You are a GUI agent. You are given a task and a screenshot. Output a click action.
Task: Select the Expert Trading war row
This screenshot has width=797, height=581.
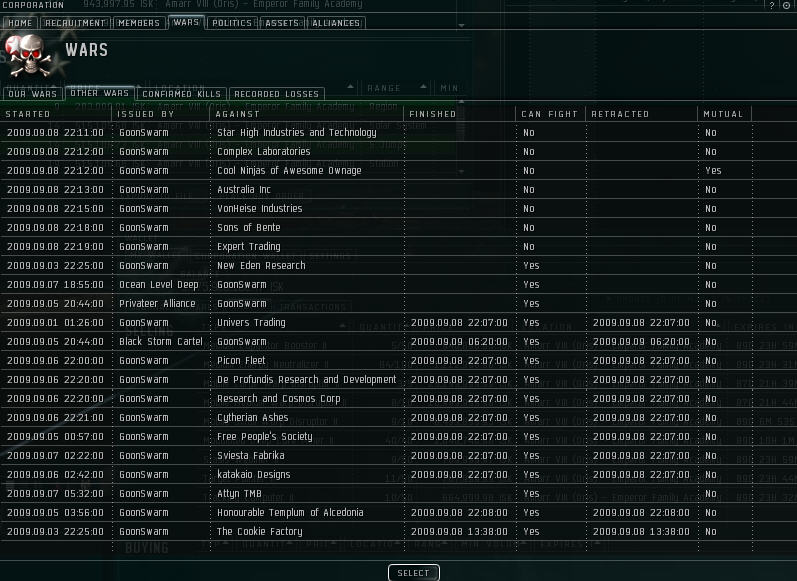pos(398,247)
